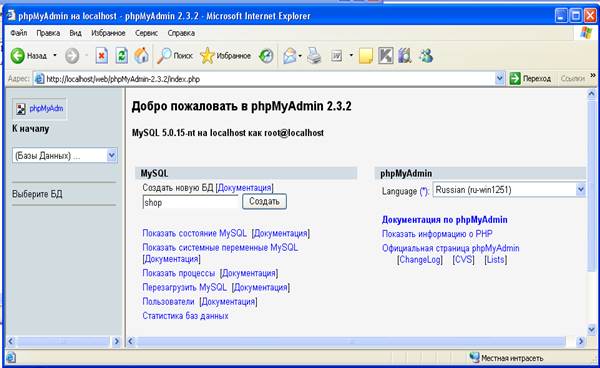Open the (Базы Данных) database dropdown
600x368 pixels.
pyautogui.click(x=111, y=155)
